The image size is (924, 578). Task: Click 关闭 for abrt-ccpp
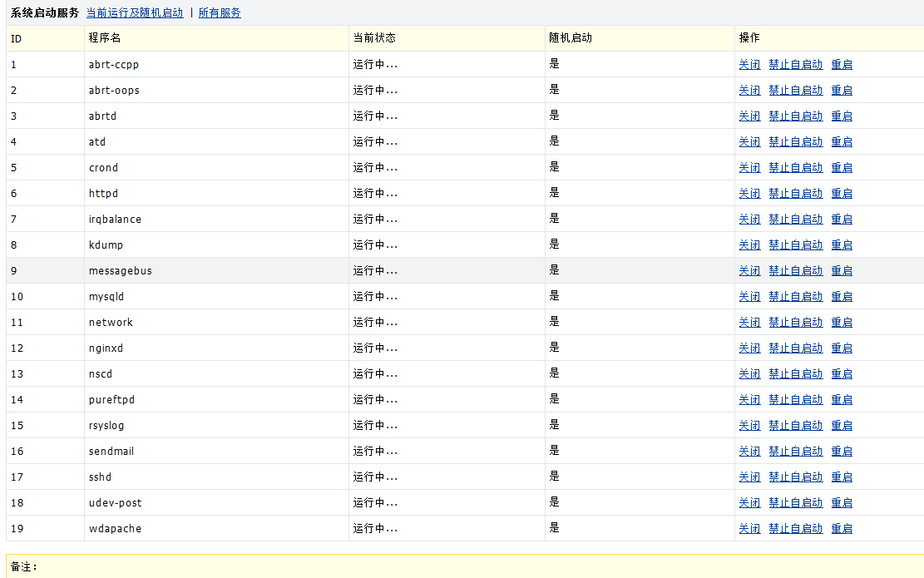749,64
